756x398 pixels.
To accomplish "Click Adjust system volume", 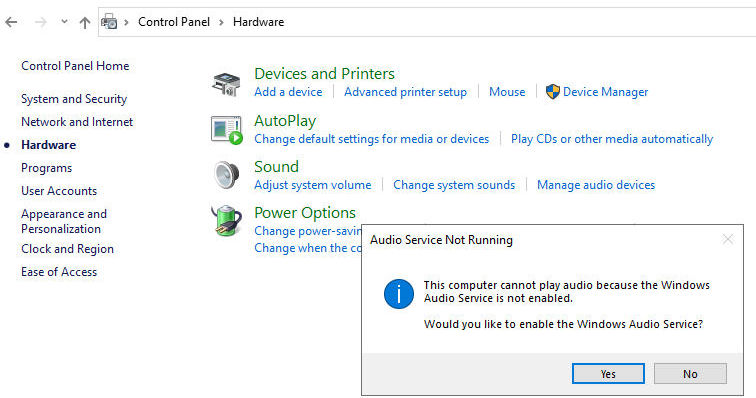I will (313, 185).
